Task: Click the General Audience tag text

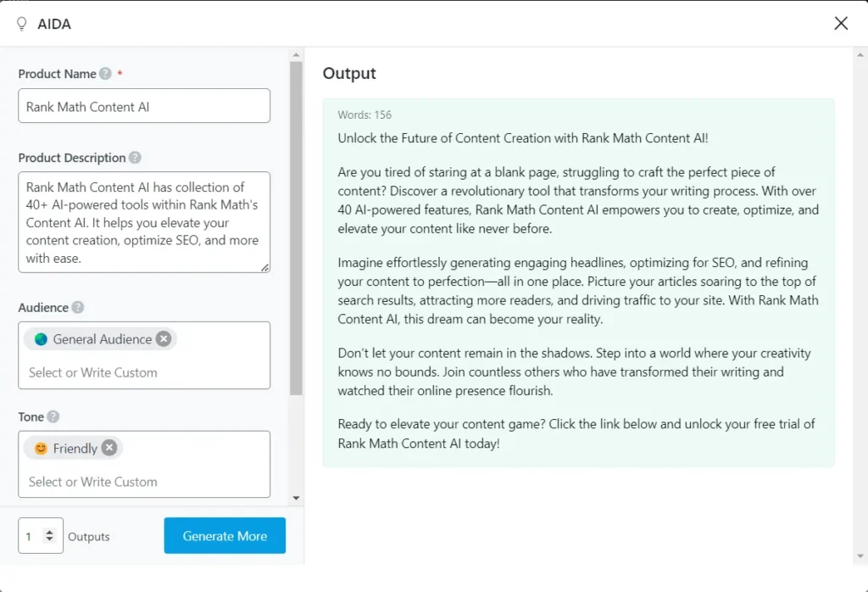Action: (x=103, y=339)
